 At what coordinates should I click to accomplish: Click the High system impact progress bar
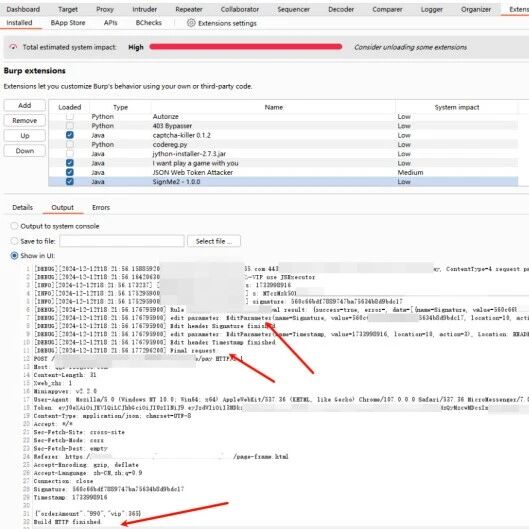(x=246, y=47)
